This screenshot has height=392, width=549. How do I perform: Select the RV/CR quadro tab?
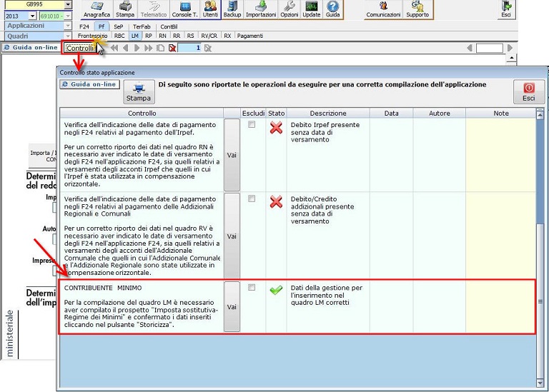point(209,36)
